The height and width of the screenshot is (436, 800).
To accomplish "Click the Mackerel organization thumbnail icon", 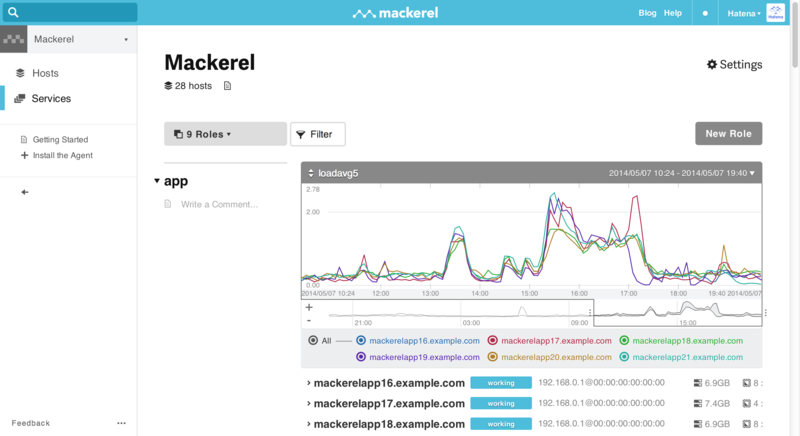I will click(x=14, y=39).
